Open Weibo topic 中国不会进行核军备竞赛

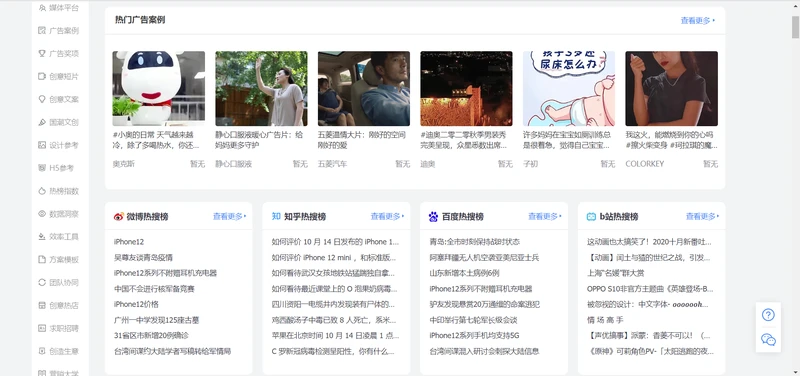[154, 289]
